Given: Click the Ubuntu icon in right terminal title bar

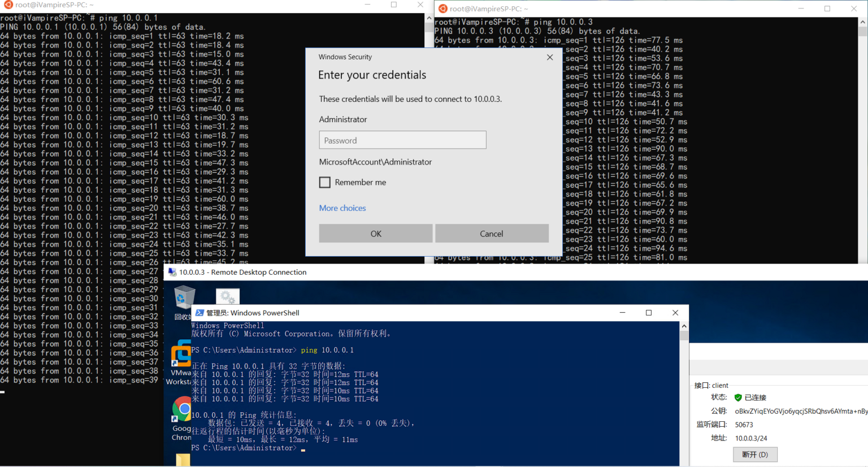Looking at the screenshot, I should [443, 8].
